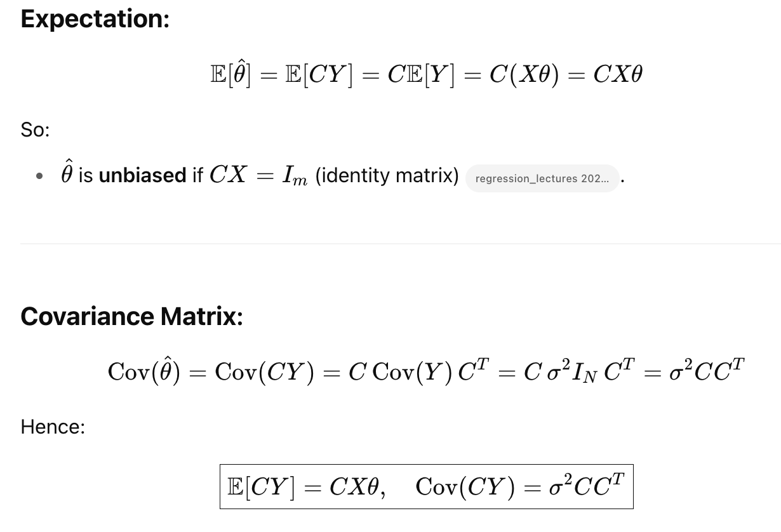Click the word Hence:
Viewport: 781px width, 532px height.
[x=53, y=427]
